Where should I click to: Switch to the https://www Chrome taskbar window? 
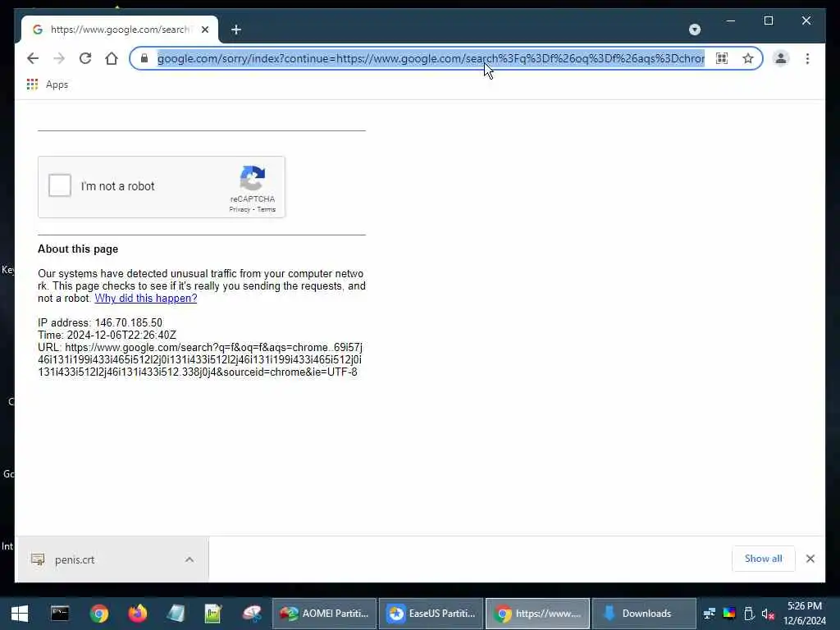click(x=538, y=614)
